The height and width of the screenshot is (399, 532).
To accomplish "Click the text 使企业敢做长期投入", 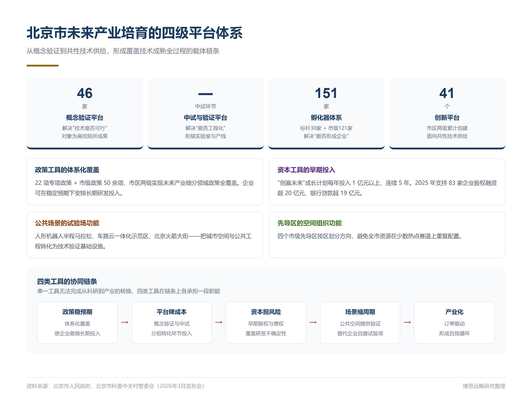I will point(77,334).
